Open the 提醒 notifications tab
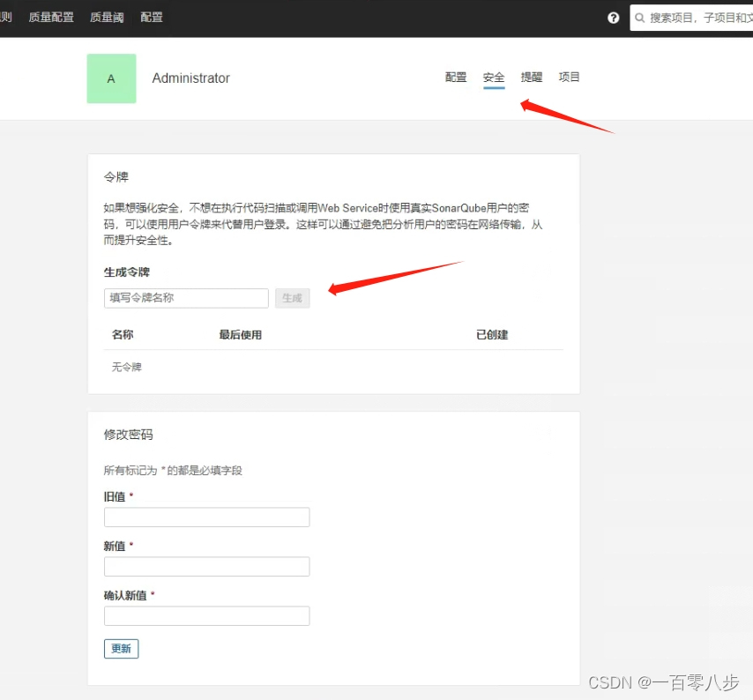 tap(532, 77)
